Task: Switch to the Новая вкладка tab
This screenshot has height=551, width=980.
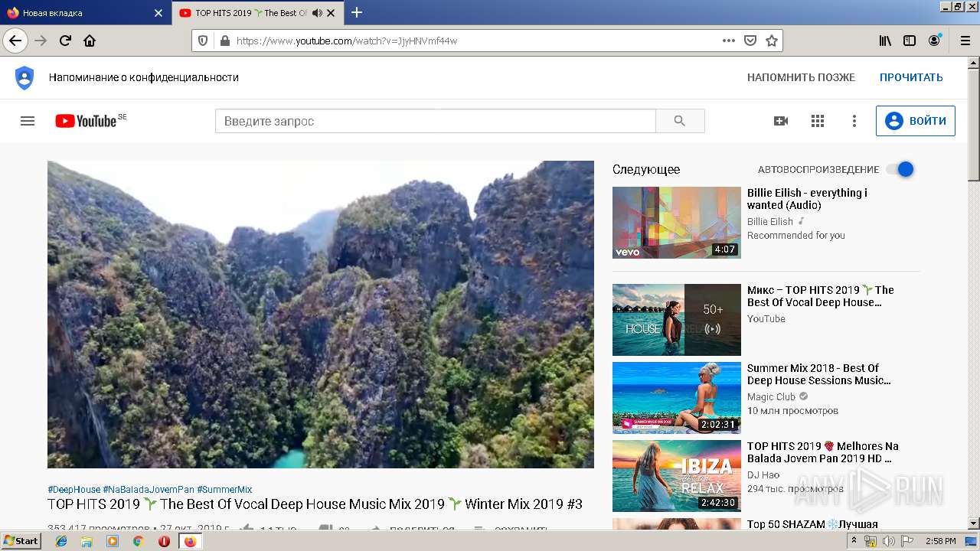Action: pos(86,13)
